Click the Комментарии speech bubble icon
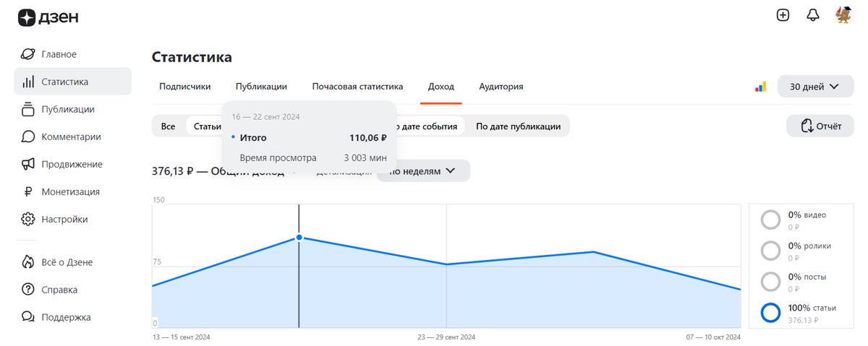 click(x=28, y=137)
